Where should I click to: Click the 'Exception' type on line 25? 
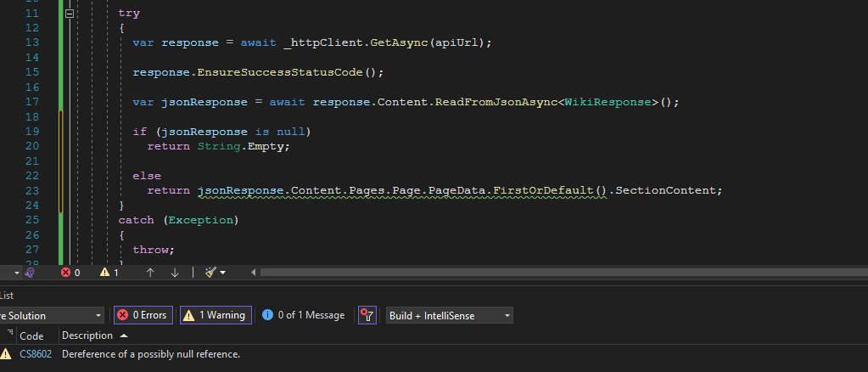201,220
